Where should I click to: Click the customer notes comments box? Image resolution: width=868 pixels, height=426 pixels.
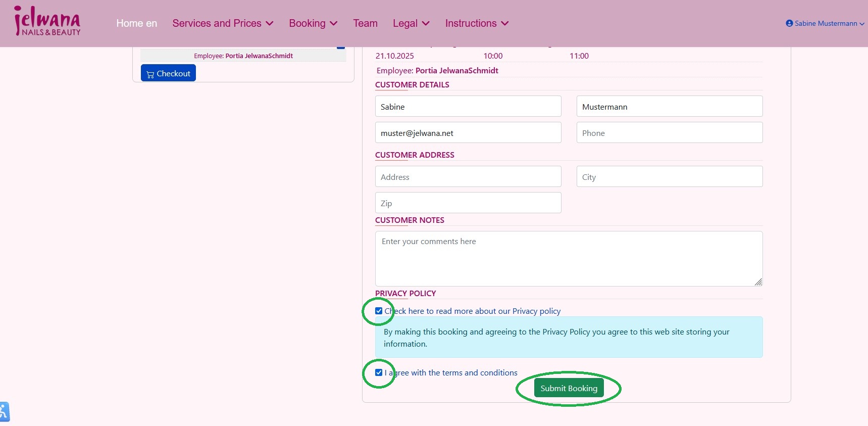pyautogui.click(x=568, y=259)
